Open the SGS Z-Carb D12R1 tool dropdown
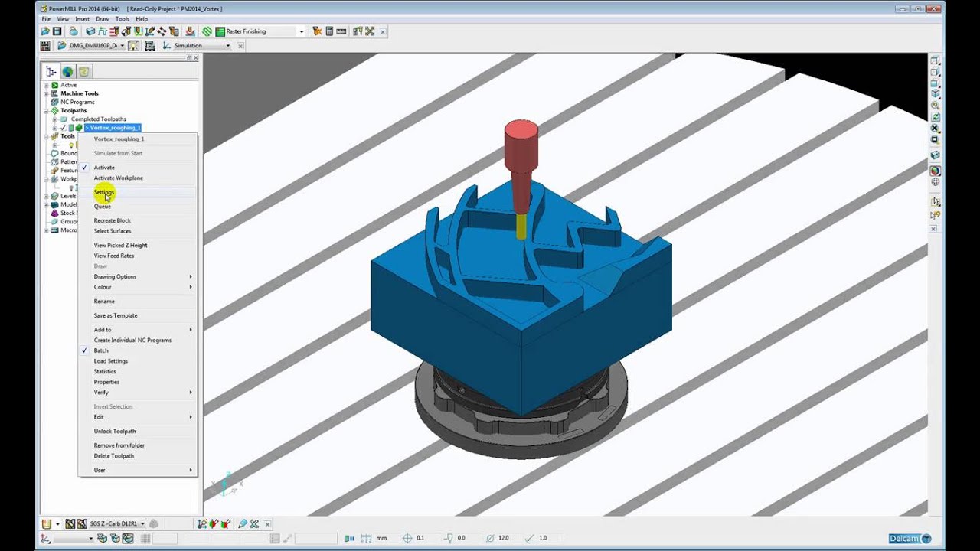The image size is (980, 551). click(x=142, y=524)
